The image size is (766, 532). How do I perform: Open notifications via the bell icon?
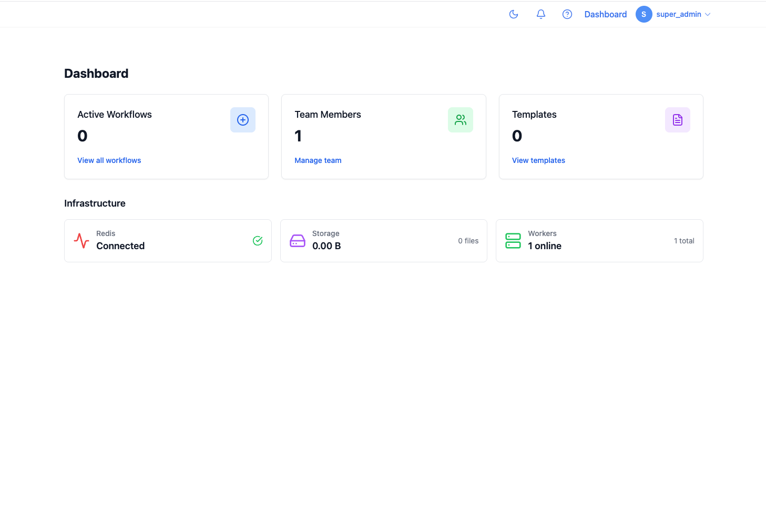click(540, 14)
